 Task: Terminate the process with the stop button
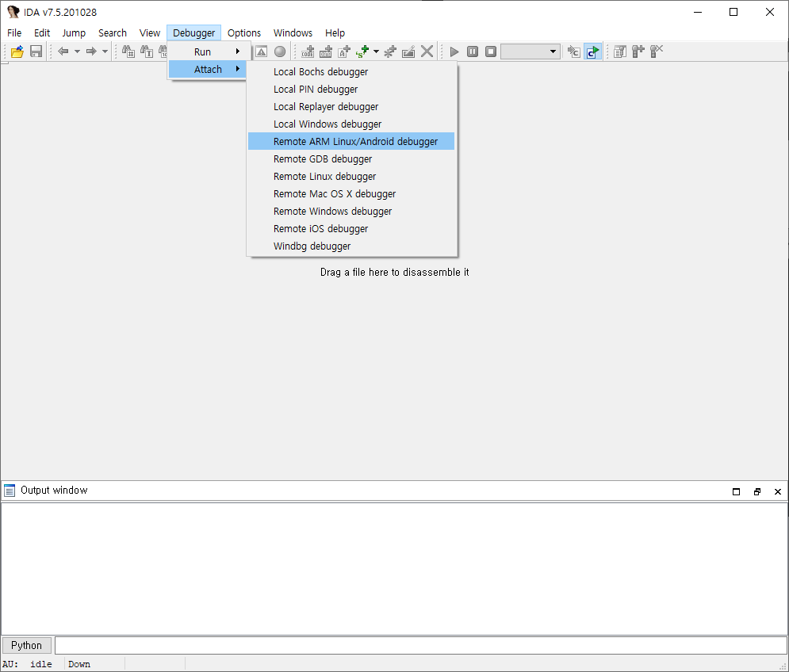(x=491, y=52)
